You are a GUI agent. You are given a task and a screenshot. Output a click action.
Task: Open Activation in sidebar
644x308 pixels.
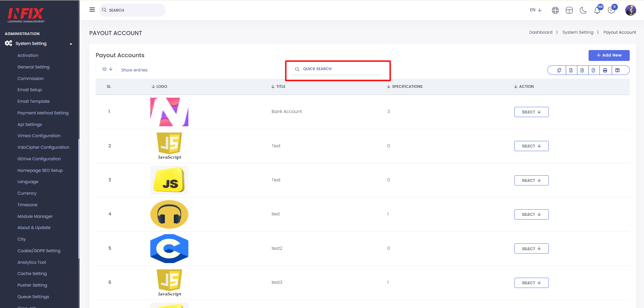tap(28, 55)
